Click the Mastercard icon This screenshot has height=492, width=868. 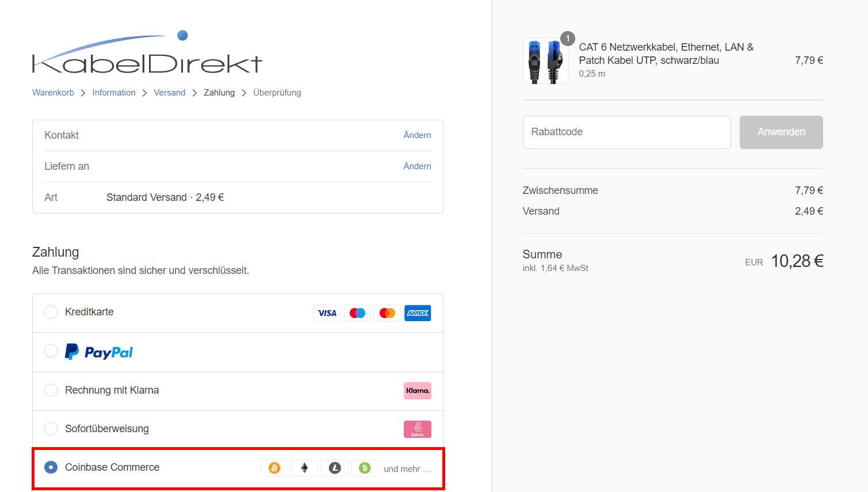388,313
